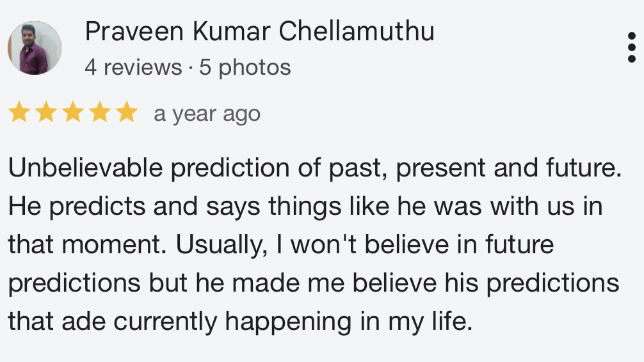Click the "a year ago" timestamp
644x362 pixels.
click(207, 114)
